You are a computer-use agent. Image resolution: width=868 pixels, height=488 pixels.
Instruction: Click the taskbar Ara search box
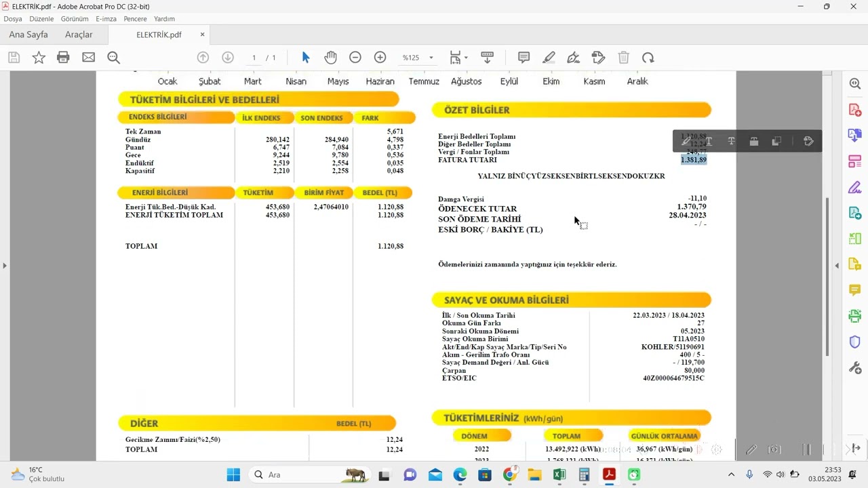point(309,474)
